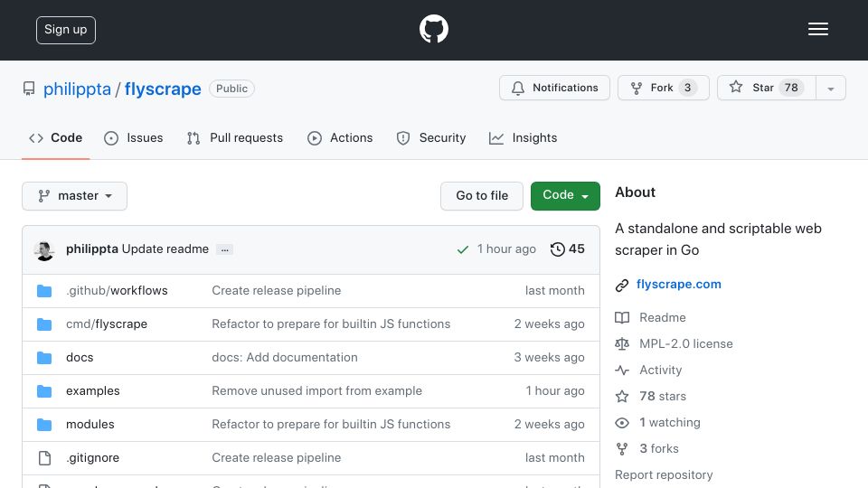Open the Update readme commit message
This screenshot has width=868, height=488.
coord(165,249)
